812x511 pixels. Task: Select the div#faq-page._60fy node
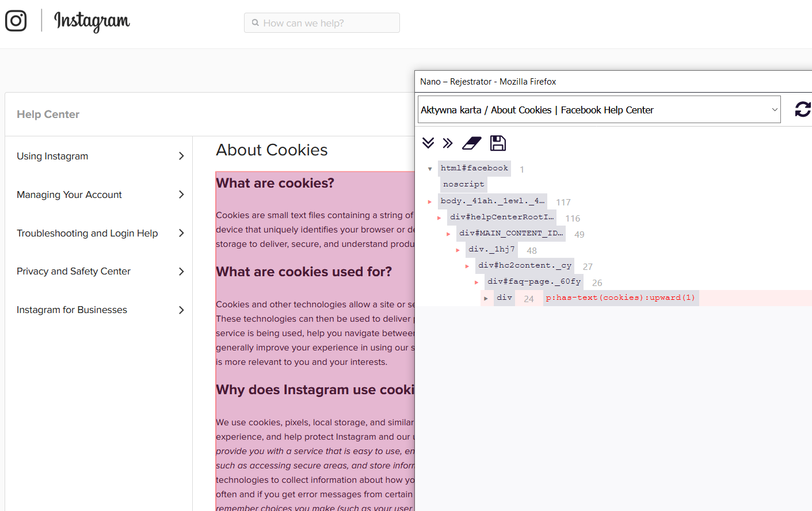coord(534,281)
